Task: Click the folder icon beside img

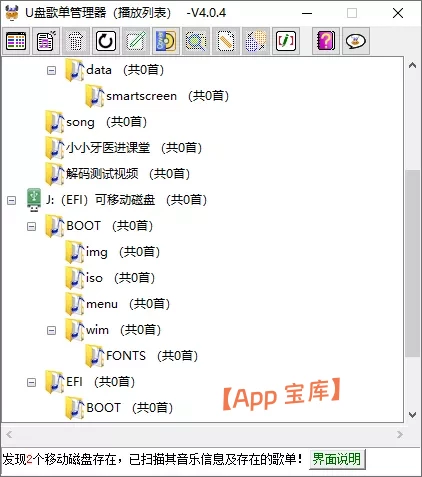Action: pos(75,252)
